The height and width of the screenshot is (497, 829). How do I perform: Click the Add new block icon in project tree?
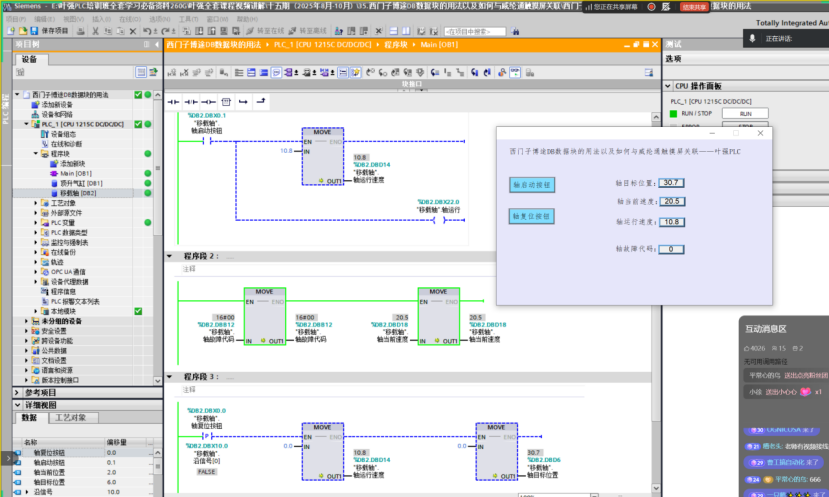(54, 163)
